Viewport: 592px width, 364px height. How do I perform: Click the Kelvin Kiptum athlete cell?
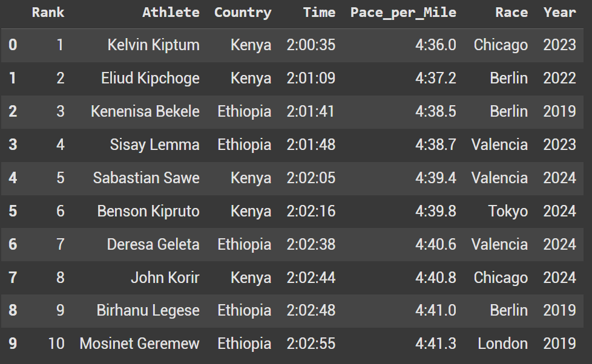(x=153, y=45)
